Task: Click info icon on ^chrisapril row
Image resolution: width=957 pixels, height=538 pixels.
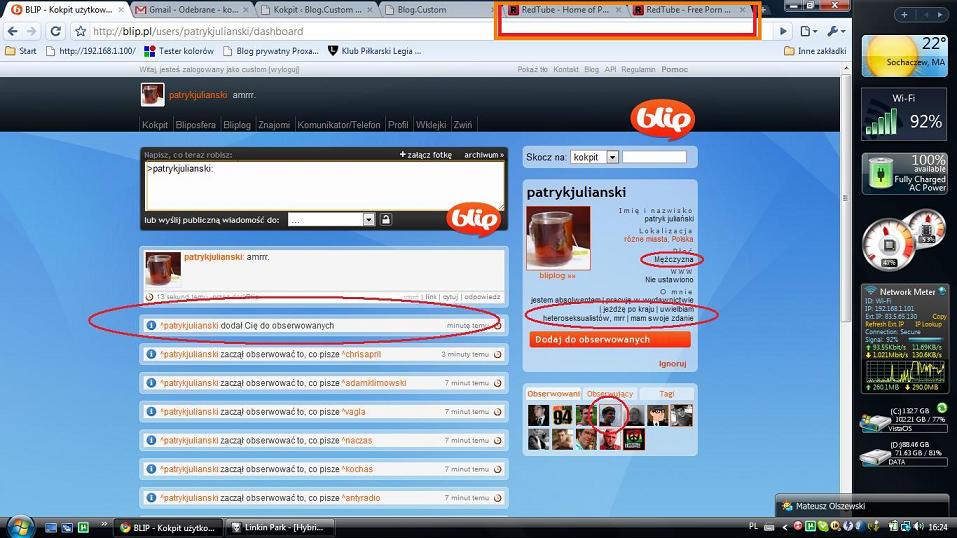Action: tap(151, 354)
